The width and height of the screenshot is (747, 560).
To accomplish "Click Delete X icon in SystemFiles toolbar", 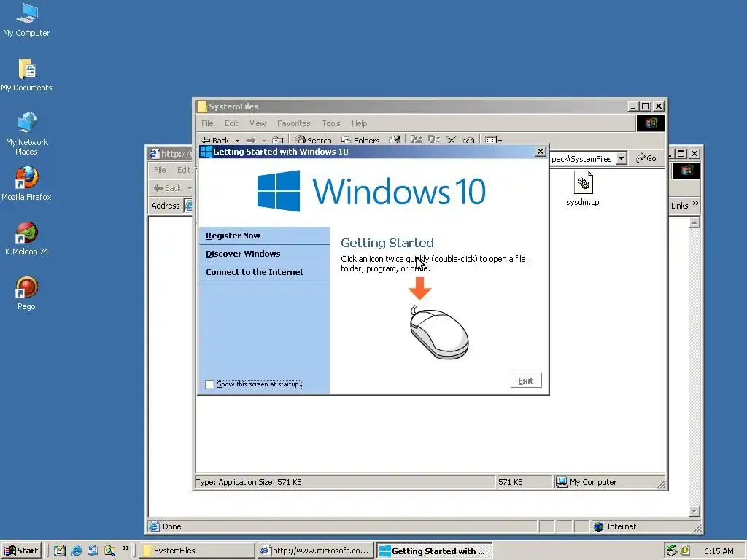I will (x=451, y=139).
